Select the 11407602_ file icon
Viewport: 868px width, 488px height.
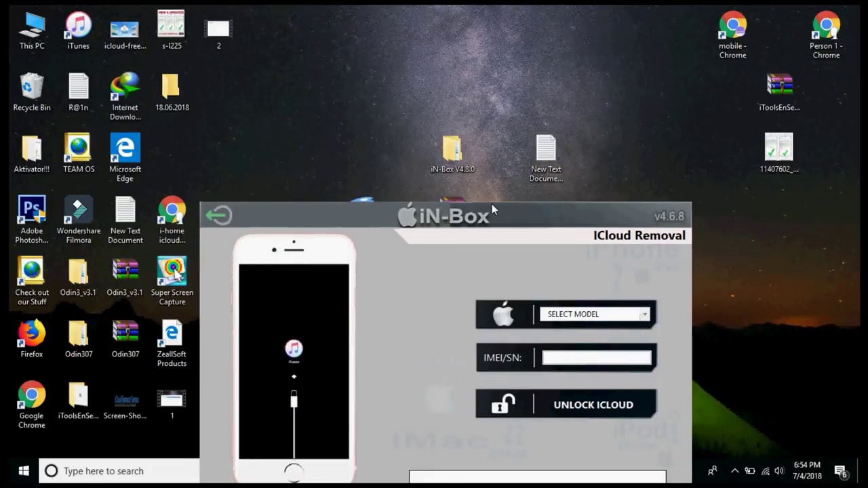pyautogui.click(x=779, y=153)
